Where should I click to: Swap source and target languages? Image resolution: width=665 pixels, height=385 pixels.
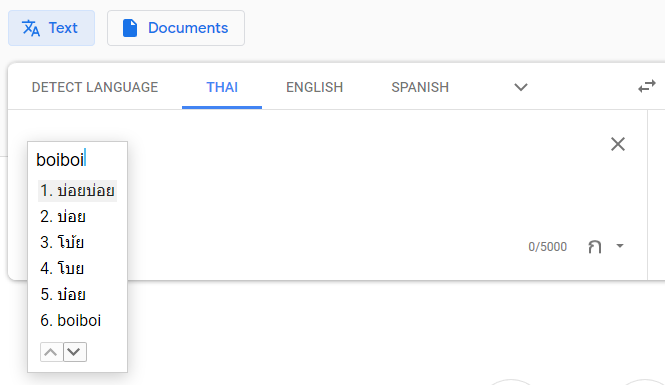pos(647,86)
